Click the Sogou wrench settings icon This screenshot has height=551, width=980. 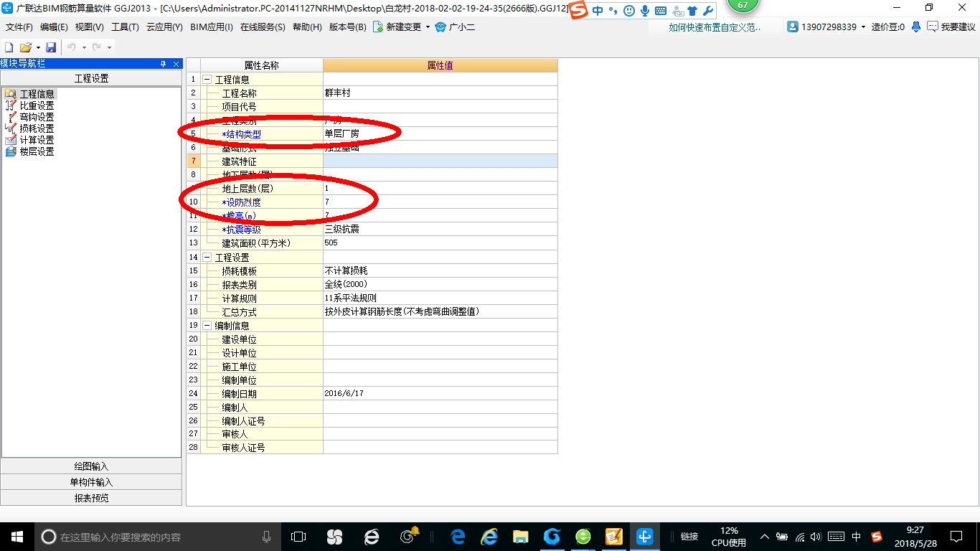707,11
